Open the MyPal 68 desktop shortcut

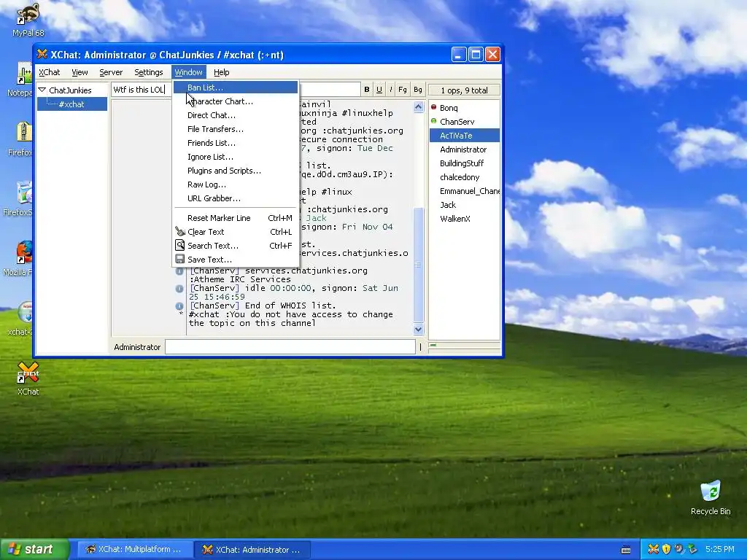pyautogui.click(x=28, y=20)
